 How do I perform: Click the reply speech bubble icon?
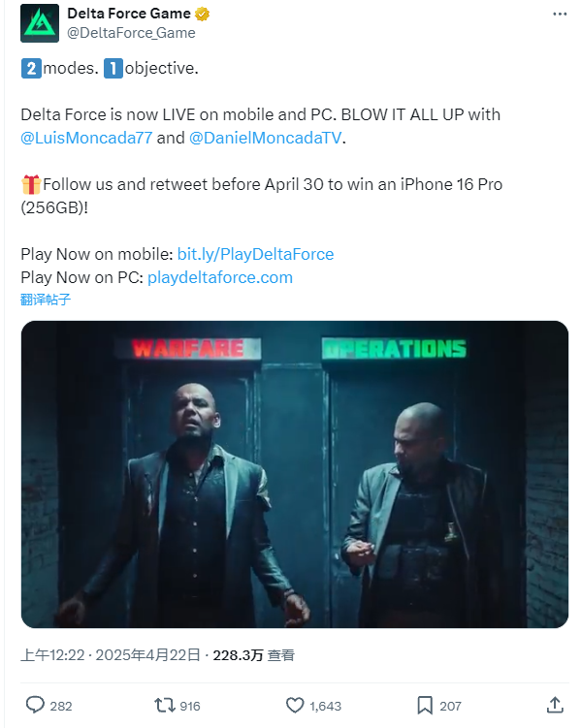pos(35,705)
